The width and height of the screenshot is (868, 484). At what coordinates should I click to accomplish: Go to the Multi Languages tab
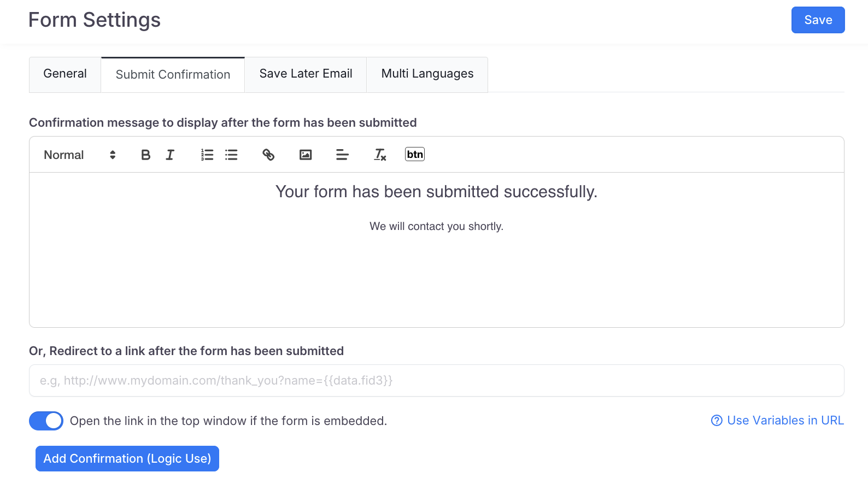[427, 74]
